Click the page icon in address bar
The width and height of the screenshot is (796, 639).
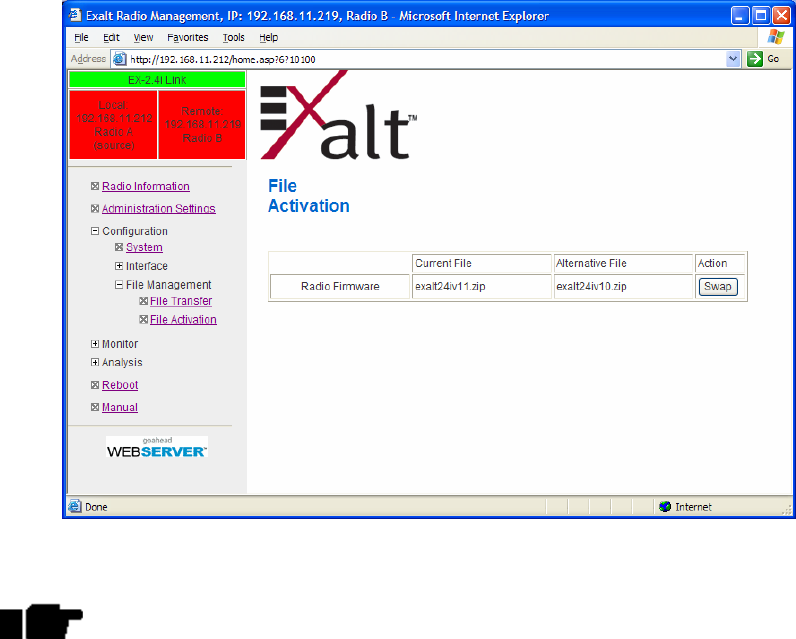click(x=120, y=59)
